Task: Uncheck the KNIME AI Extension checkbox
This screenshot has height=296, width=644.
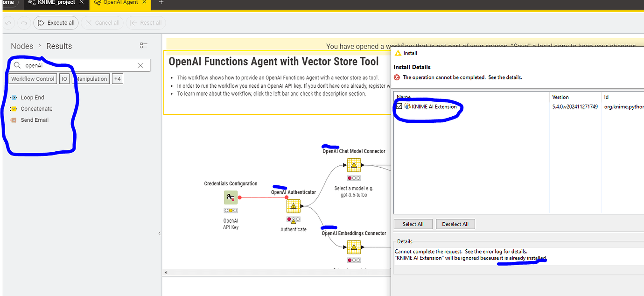Action: coord(399,107)
